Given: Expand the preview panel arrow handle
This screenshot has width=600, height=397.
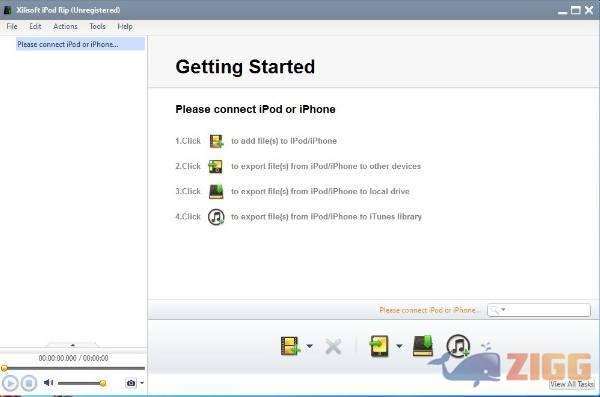Looking at the screenshot, I should (73, 345).
